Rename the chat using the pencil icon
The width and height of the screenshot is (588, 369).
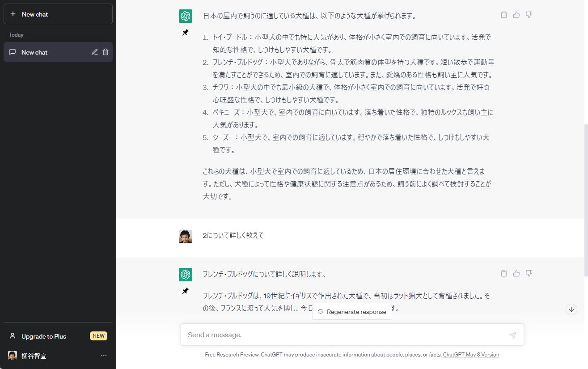coord(94,52)
